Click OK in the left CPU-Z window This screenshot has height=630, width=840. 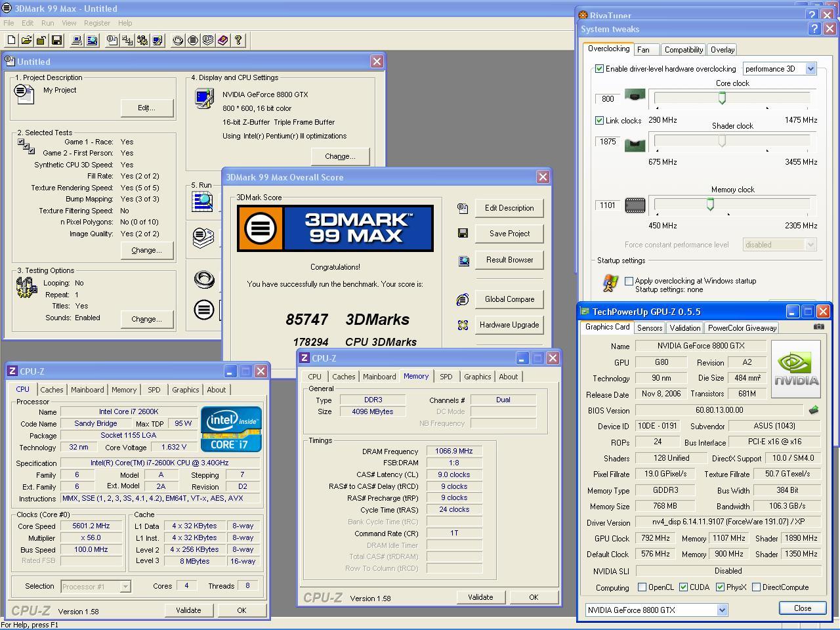point(241,610)
